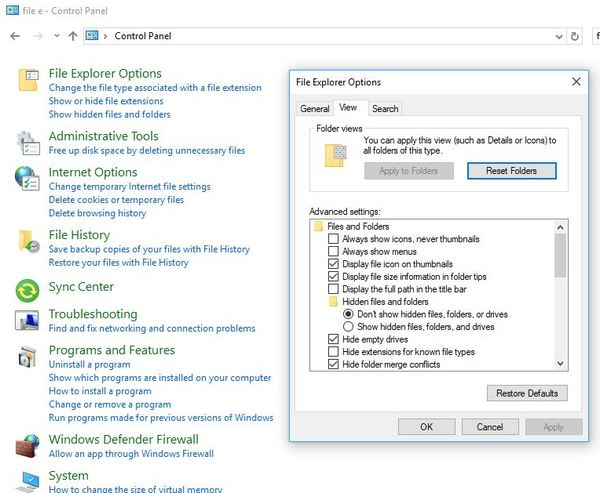This screenshot has width=600, height=493.
Task: Switch to the View tab
Action: pyautogui.click(x=348, y=108)
